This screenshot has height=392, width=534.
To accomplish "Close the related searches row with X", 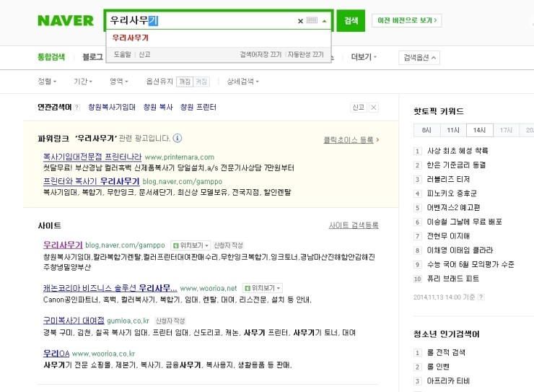I will point(374,108).
